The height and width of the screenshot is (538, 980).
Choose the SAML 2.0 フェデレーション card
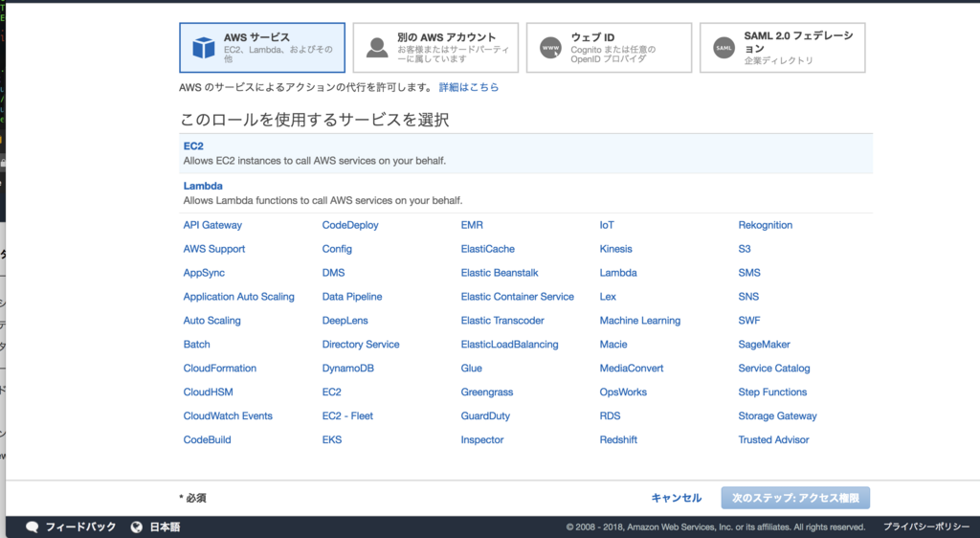tap(783, 48)
